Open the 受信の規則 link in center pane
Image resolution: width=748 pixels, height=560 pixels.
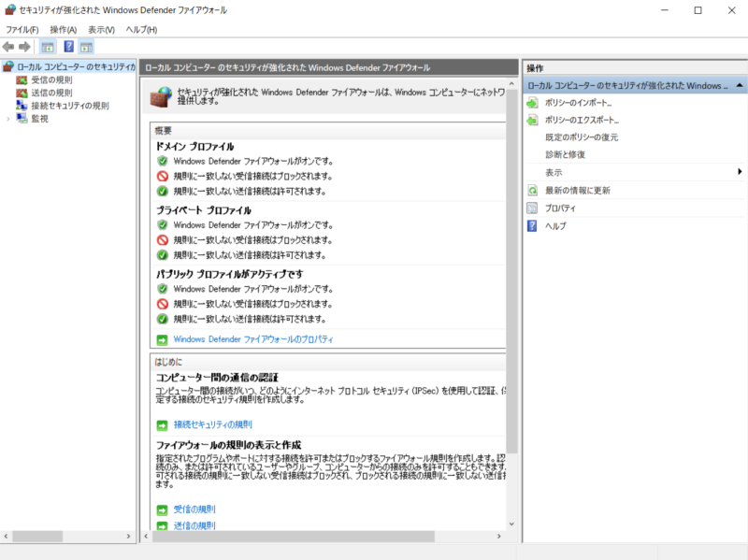(194, 510)
